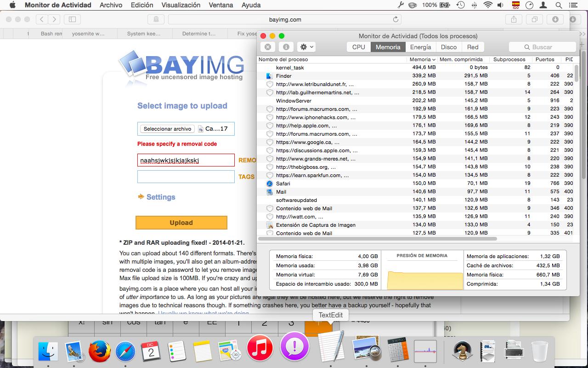Screen dimensions: 588x368
Task: Open the Ayuda menu
Action: tap(251, 5)
